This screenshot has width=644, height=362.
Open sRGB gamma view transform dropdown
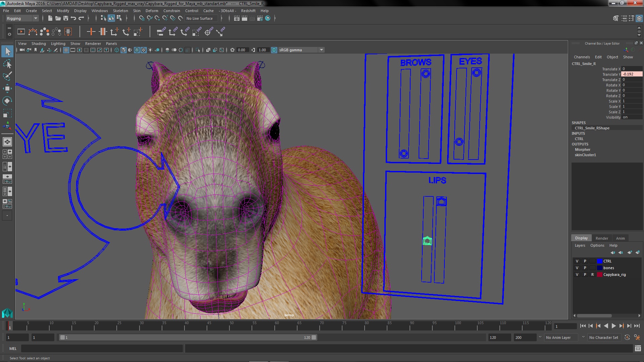pos(301,50)
